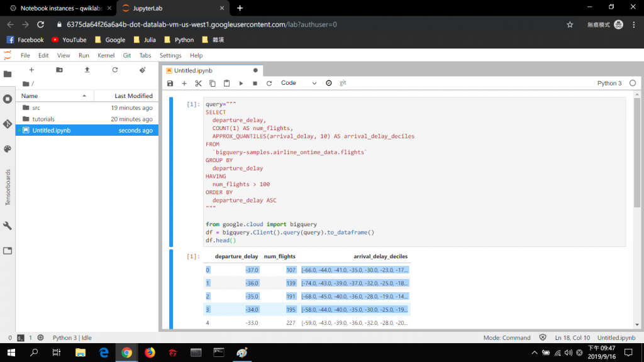Cut the selected cell with scissors icon

[198, 83]
